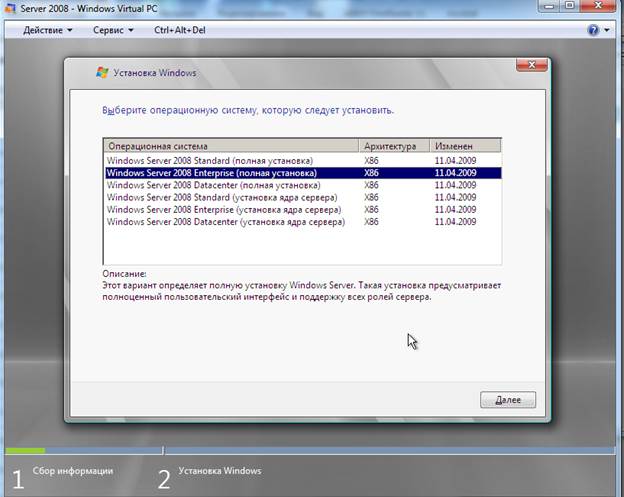Screen dimensions: 624x497
Task: Send Ctrl+Alt+Del to the virtual machine
Action: 180,30
